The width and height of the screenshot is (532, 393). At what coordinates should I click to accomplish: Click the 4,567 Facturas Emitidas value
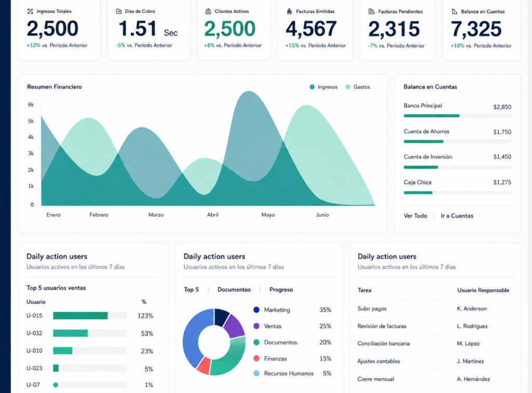[x=311, y=29]
